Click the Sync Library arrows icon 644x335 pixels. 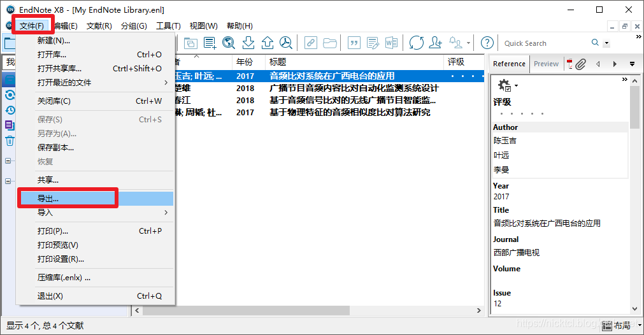[x=416, y=43]
